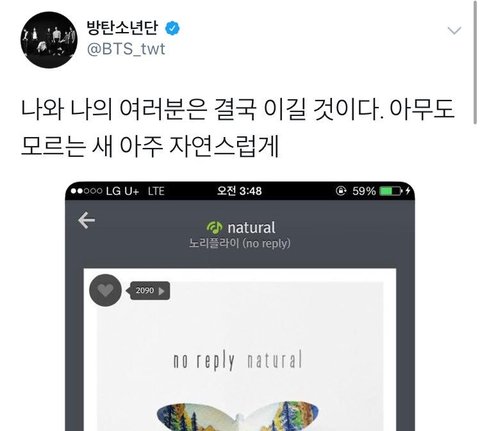Click the page scrollbar thumb
Viewport: 480px width, 431px height.
coord(475,62)
